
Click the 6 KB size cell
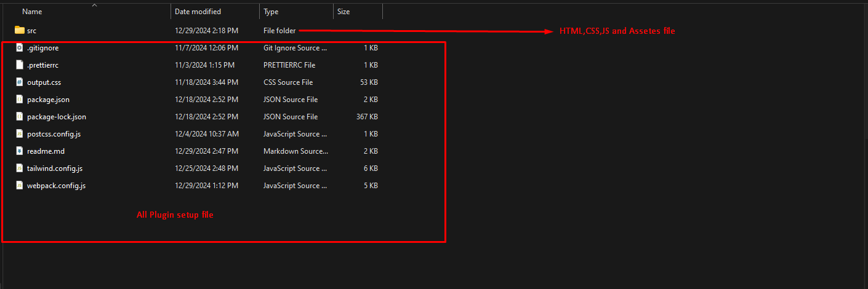[371, 168]
